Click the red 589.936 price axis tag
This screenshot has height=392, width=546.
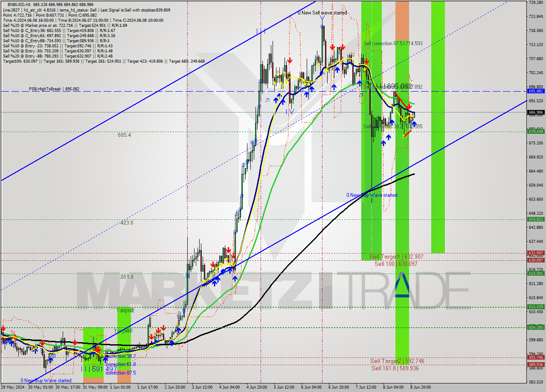(536, 365)
